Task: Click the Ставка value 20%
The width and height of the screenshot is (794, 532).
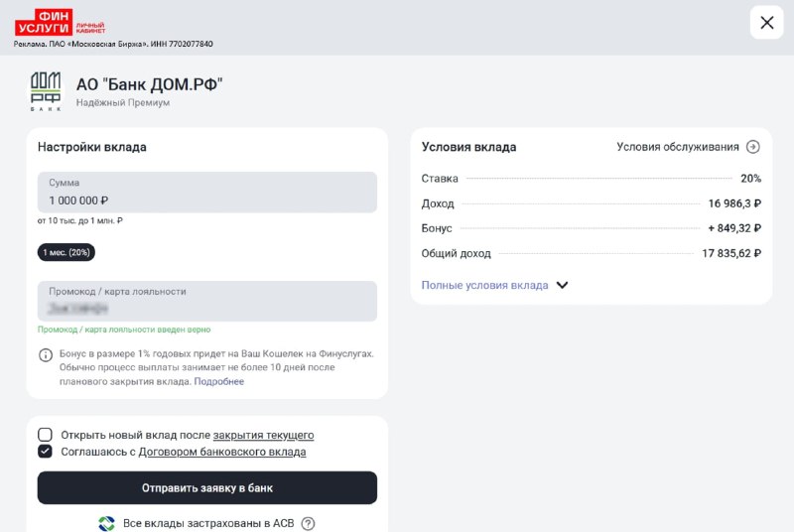Action: pos(750,179)
